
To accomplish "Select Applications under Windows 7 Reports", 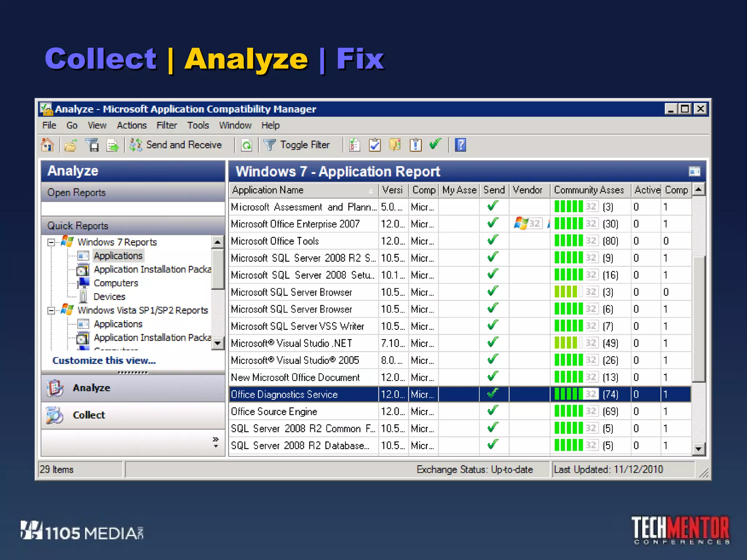I will click(118, 256).
